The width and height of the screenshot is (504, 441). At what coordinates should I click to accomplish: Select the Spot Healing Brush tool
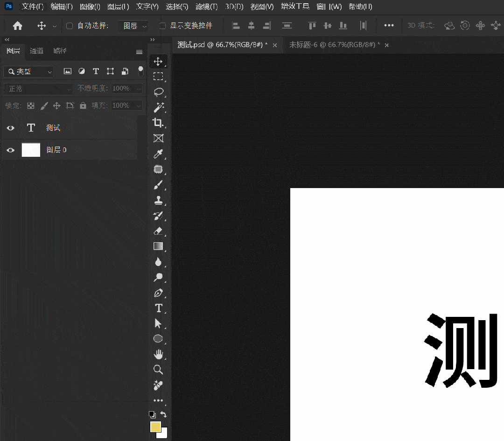pos(158,169)
